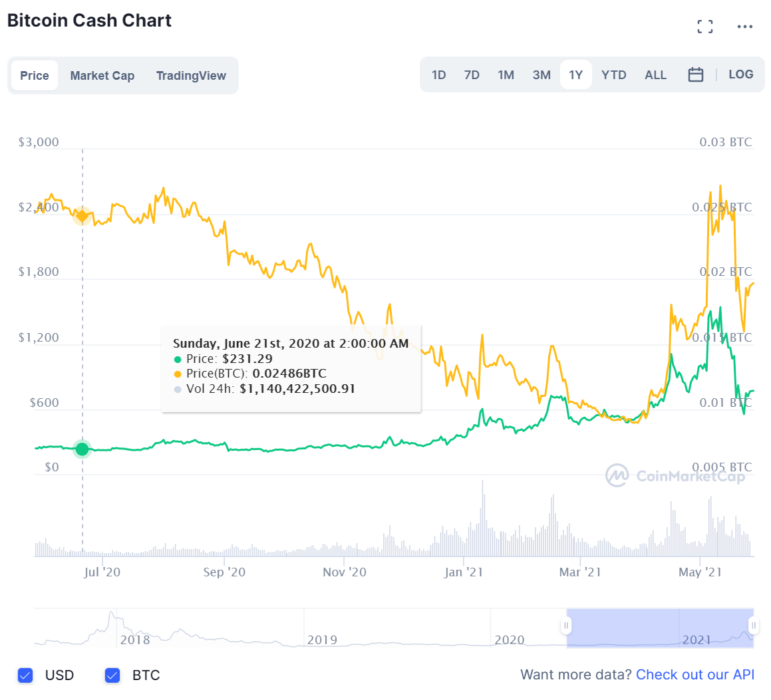Select the Price tab
The image size is (771, 700).
pyautogui.click(x=35, y=76)
